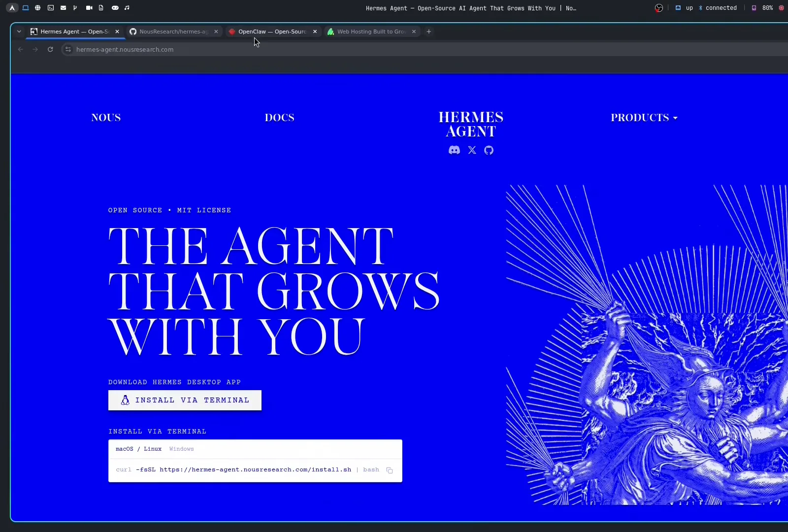Go forward in browser history
The height and width of the screenshot is (532, 788).
tap(35, 49)
